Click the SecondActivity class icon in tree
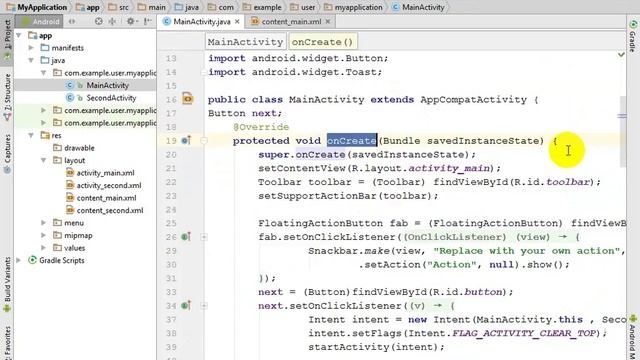Viewport: 640px width, 360px height. (x=70, y=98)
